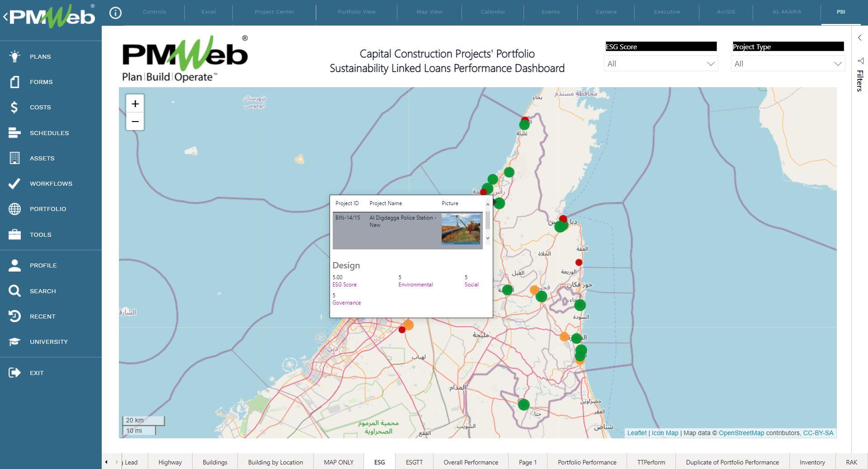Click the info circle icon in header
Viewport: 868px width, 469px height.
point(115,13)
